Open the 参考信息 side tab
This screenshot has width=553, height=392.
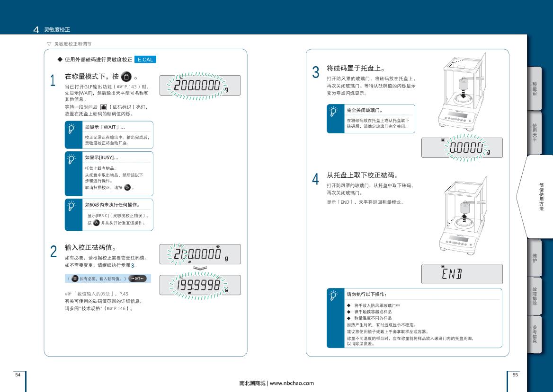(x=535, y=334)
